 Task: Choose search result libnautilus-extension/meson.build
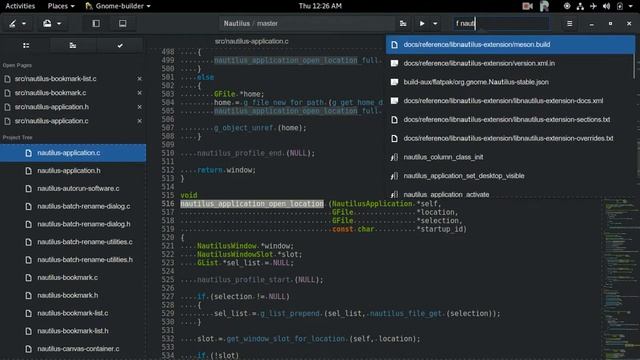click(510, 44)
